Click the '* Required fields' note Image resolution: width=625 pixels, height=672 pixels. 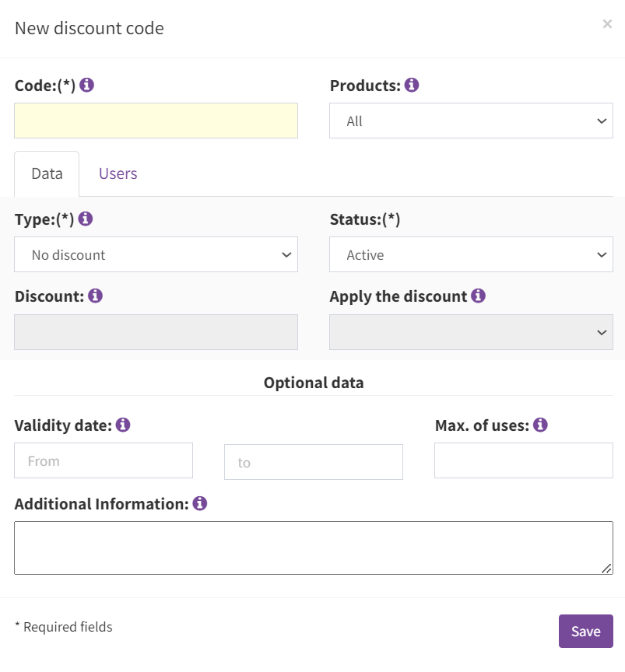(64, 627)
